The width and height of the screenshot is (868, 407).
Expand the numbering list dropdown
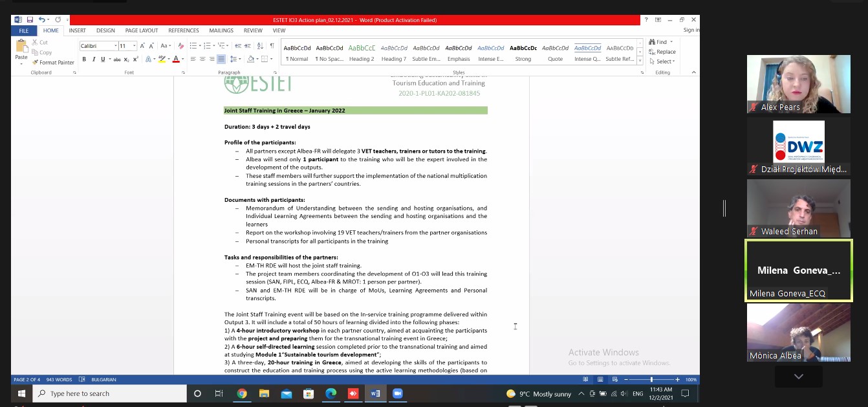[x=213, y=46]
